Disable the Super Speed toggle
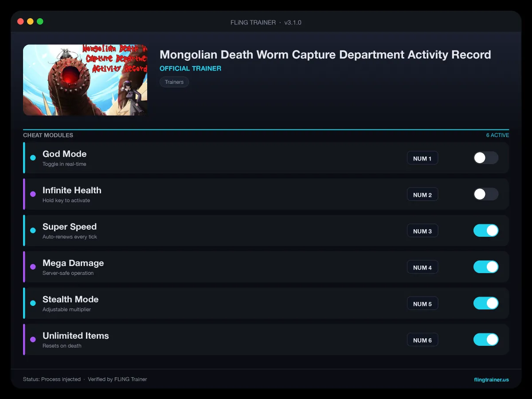 tap(486, 231)
